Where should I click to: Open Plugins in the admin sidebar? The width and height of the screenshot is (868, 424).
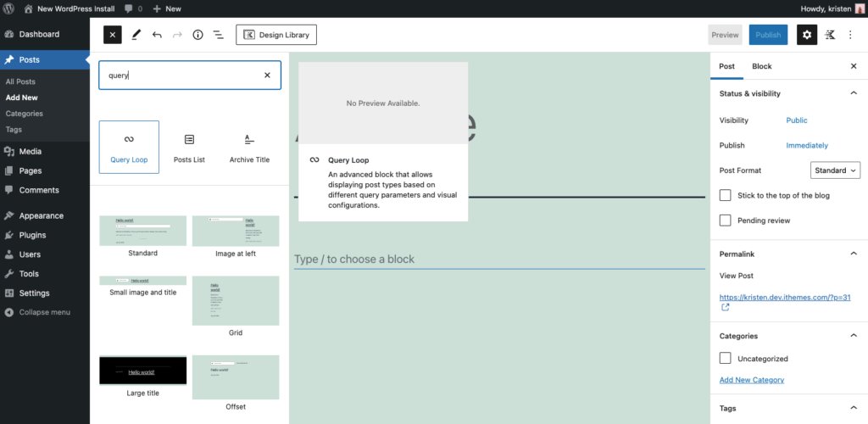32,235
